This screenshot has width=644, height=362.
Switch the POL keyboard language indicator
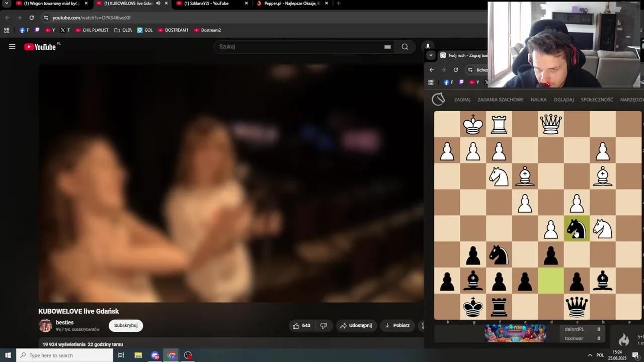[x=600, y=355]
